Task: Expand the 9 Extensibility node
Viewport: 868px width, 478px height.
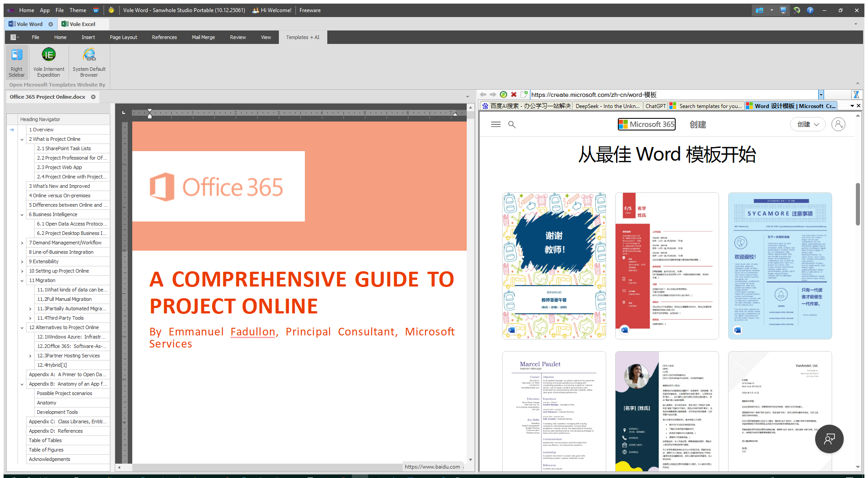Action: [x=22, y=262]
